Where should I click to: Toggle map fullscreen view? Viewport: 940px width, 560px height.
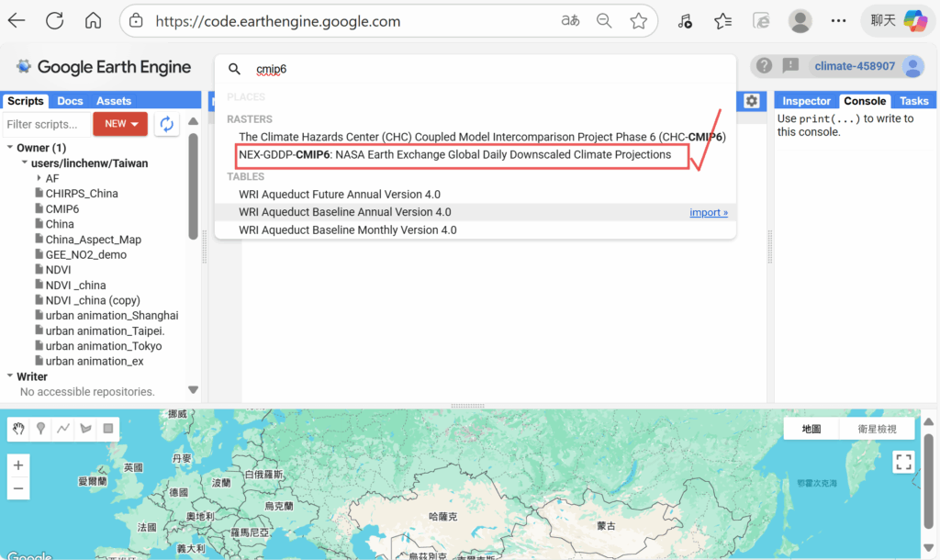[903, 462]
